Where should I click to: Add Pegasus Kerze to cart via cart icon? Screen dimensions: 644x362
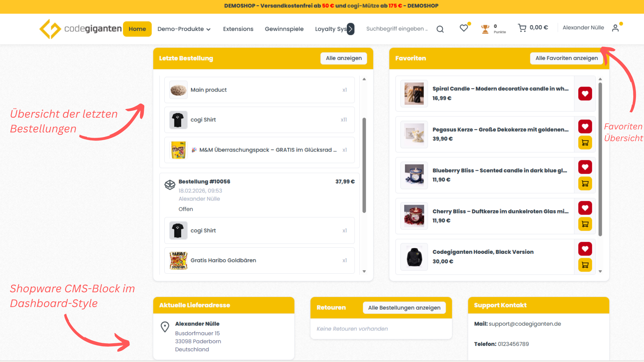(x=585, y=142)
